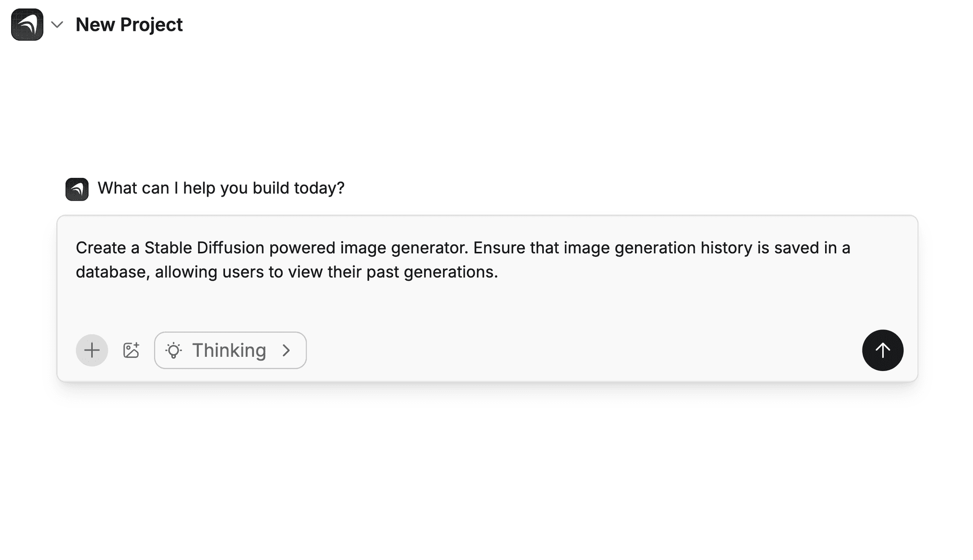973x560 pixels.
Task: Click the image upload icon next to the plus button
Action: (x=131, y=350)
